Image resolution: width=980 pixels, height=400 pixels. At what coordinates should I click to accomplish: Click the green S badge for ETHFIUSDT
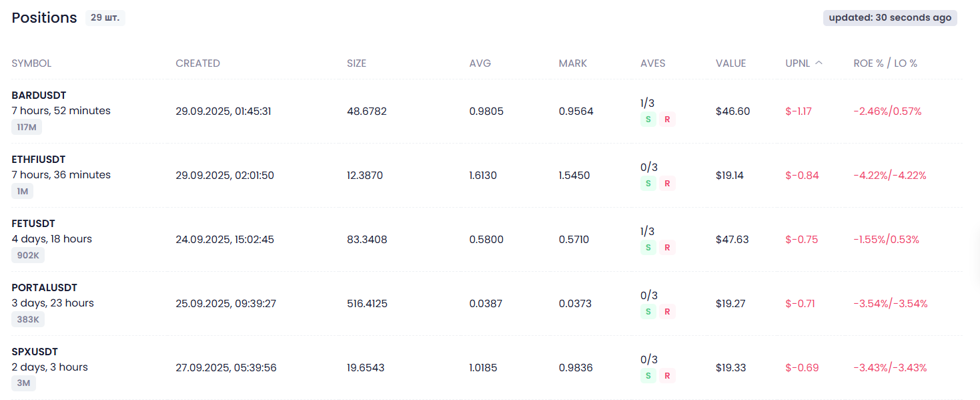647,184
